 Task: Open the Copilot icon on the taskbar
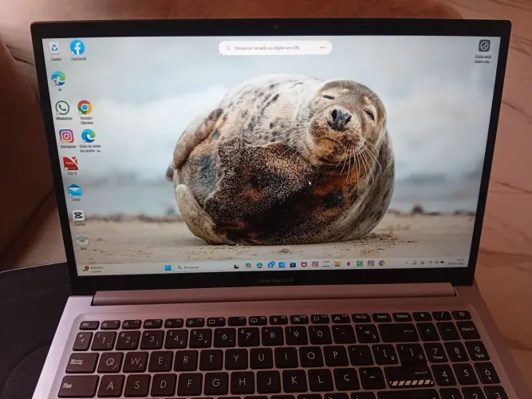click(x=248, y=266)
